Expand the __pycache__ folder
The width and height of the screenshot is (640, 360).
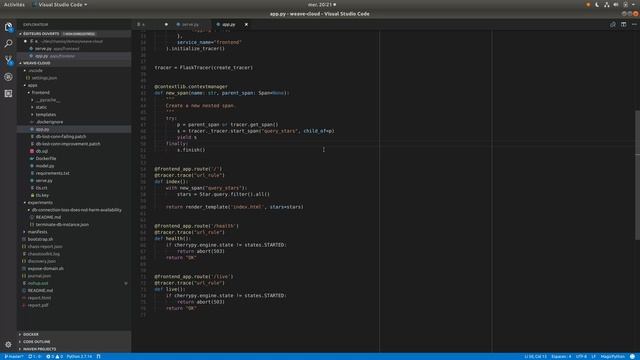pos(73,100)
